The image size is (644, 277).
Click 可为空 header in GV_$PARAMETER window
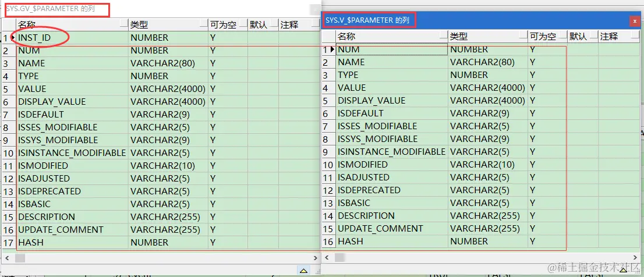[228, 24]
